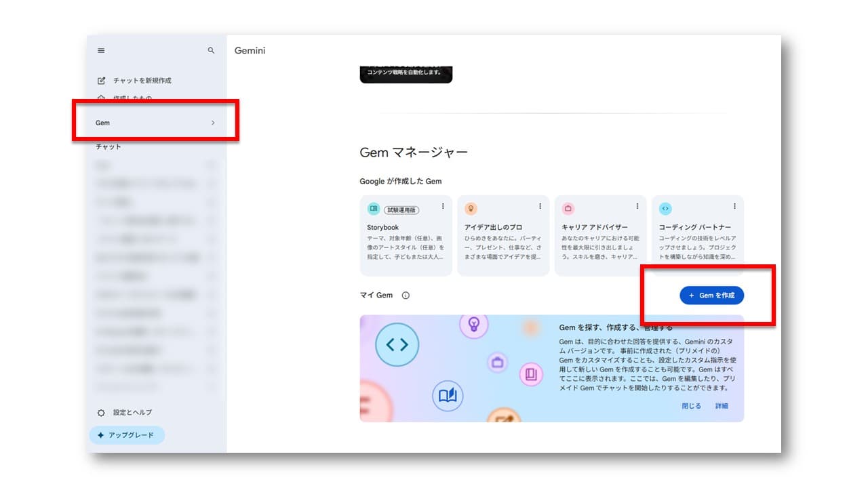Select the Storybook book icon
Screen dimensions: 868x488
click(375, 207)
